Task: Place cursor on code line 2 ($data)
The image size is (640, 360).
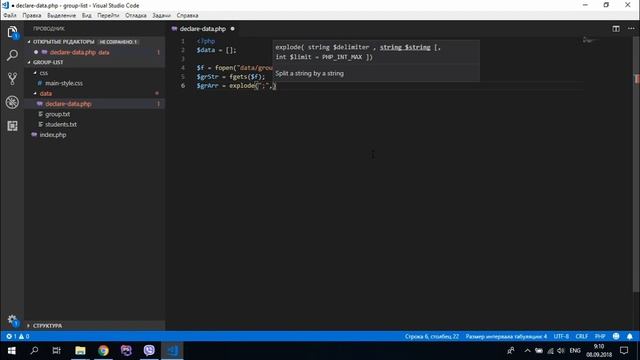Action: point(216,50)
